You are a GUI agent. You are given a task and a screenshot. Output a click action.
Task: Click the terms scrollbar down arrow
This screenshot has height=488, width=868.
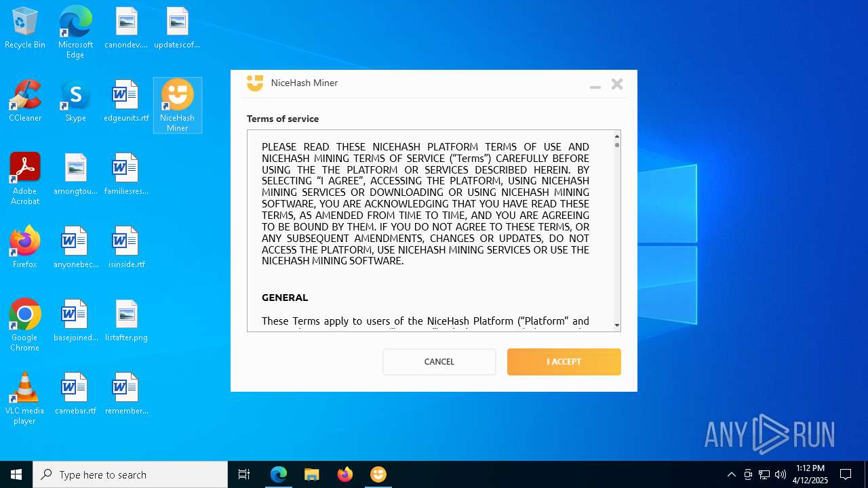point(617,325)
